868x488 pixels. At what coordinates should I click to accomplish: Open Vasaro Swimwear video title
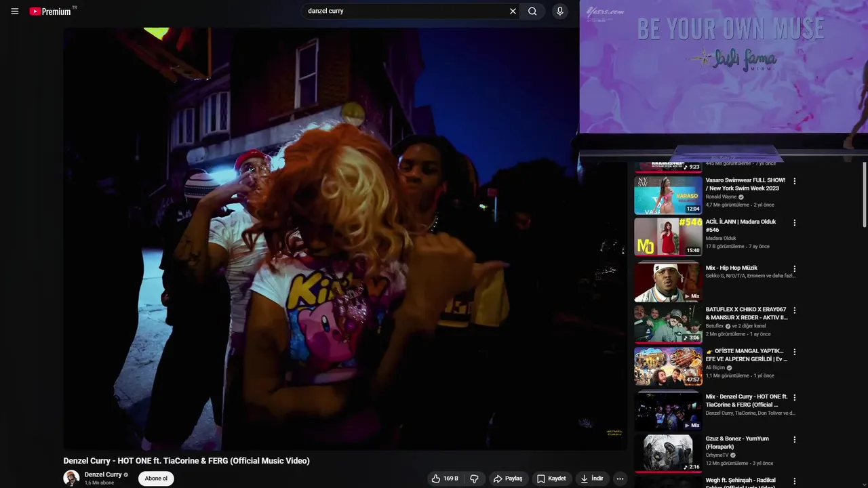(745, 184)
